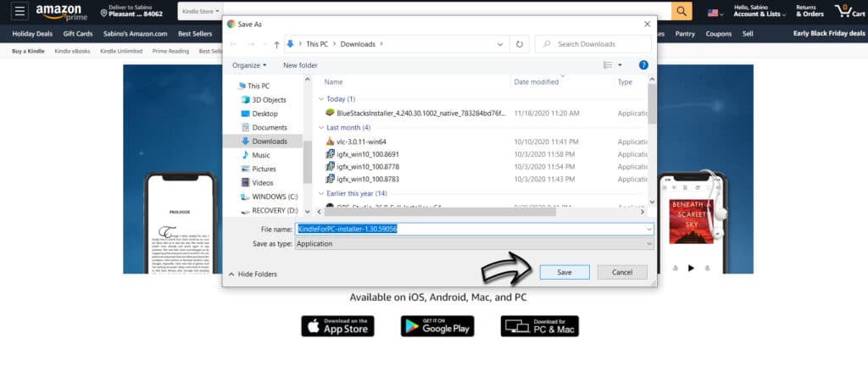The width and height of the screenshot is (868, 372).
Task: Select the igfx_win10_100.8691 file
Action: (x=362, y=154)
